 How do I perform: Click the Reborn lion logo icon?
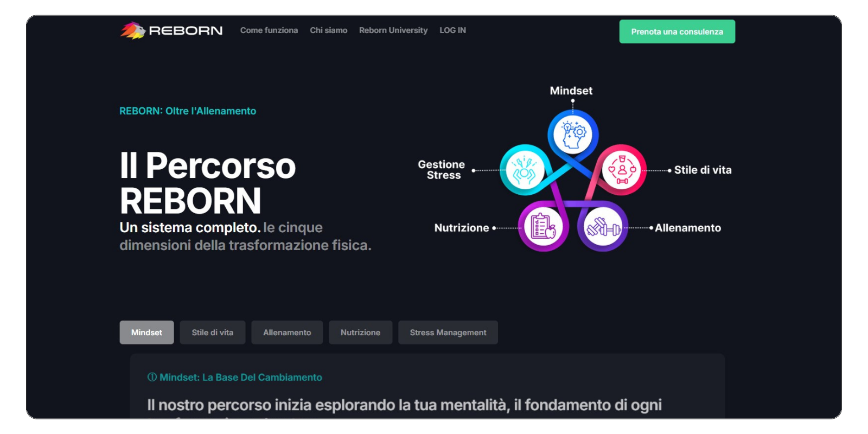(x=132, y=30)
